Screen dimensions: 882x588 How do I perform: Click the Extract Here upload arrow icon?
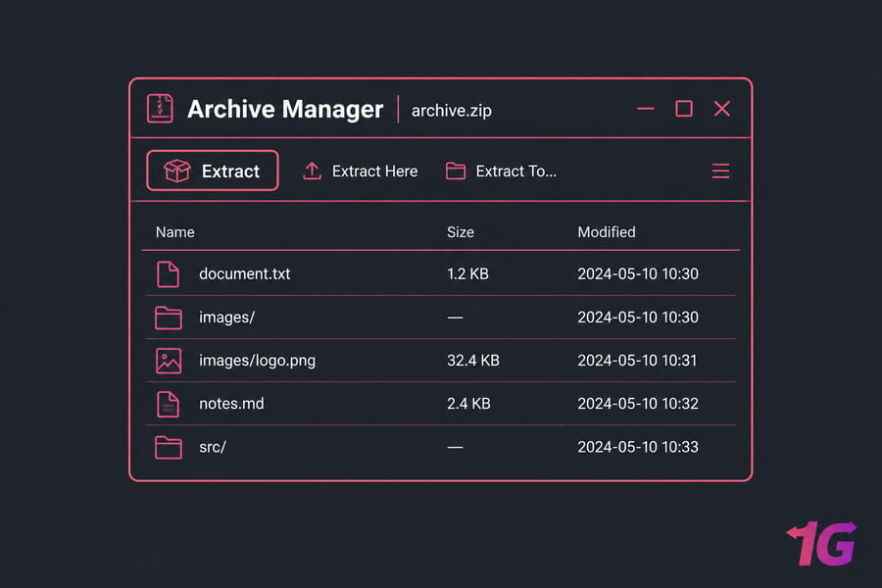point(313,171)
